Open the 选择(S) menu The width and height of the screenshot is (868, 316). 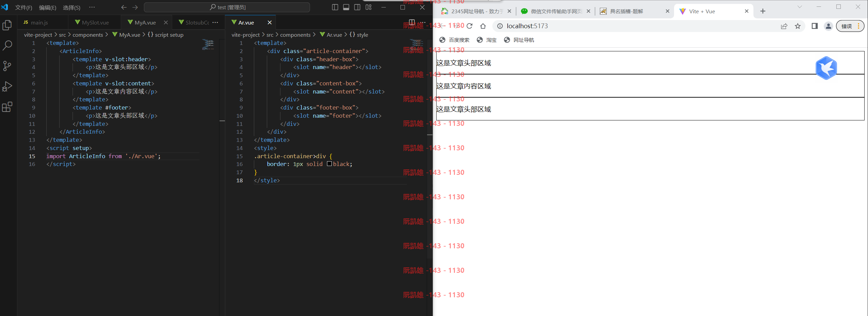pyautogui.click(x=71, y=7)
